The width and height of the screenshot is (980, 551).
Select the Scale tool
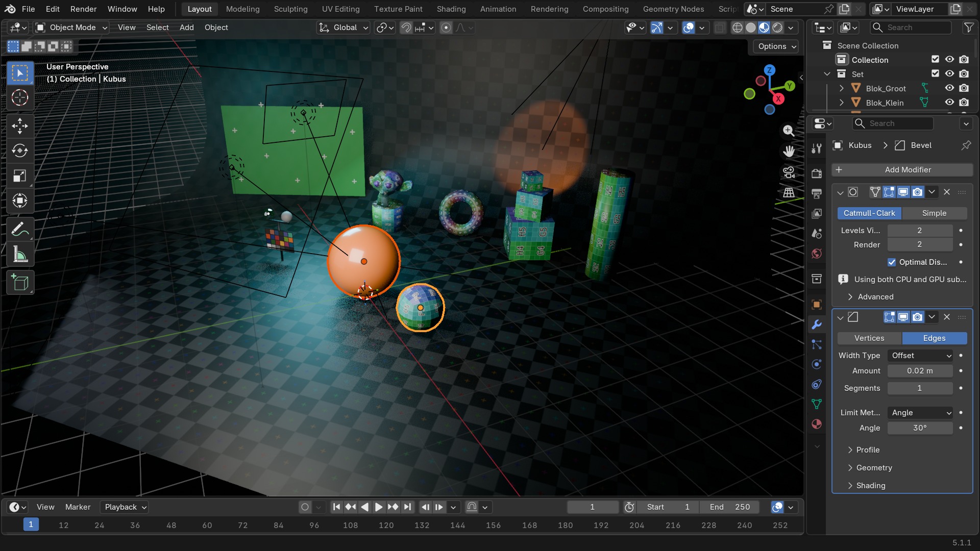pos(20,176)
